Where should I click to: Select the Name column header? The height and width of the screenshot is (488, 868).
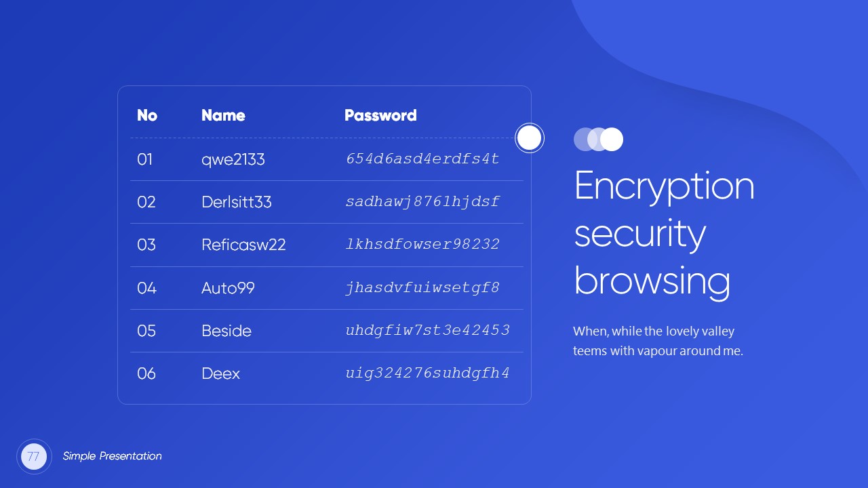223,115
